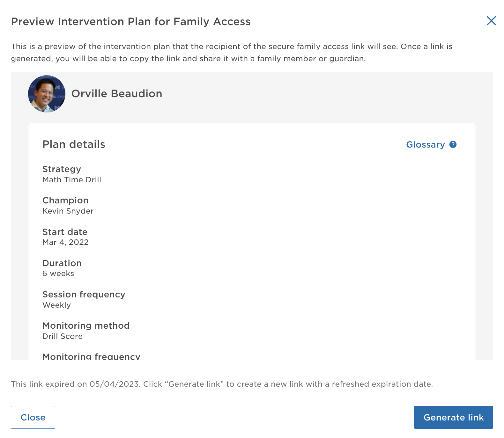The width and height of the screenshot is (504, 438).
Task: Select the Strategy label
Action: coord(62,169)
